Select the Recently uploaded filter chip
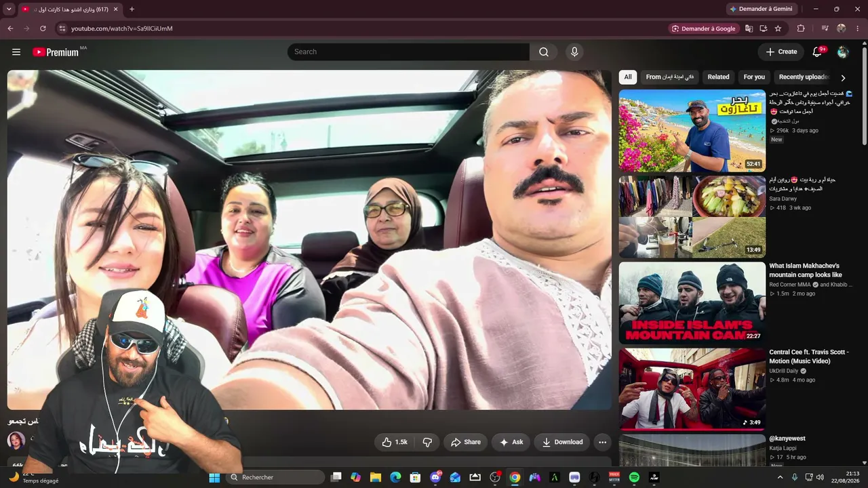Viewport: 868px width, 488px height. point(804,77)
